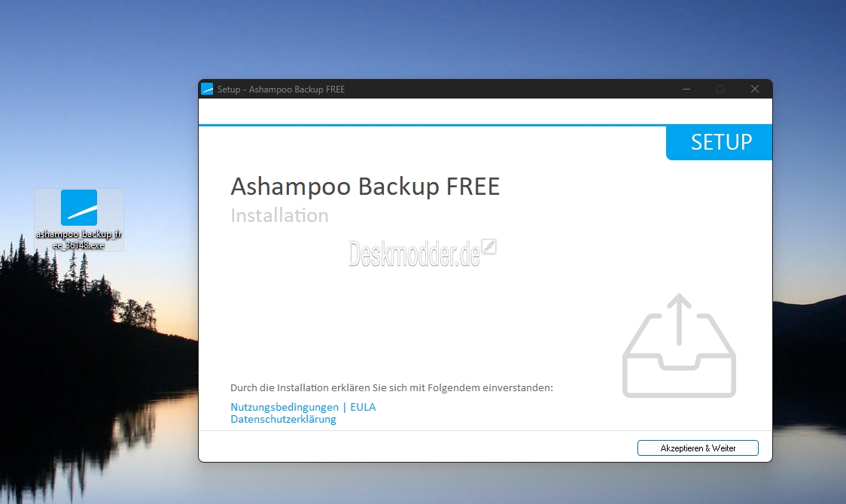Click the disabled maximize button in the title bar
The width and height of the screenshot is (846, 504).
720,89
